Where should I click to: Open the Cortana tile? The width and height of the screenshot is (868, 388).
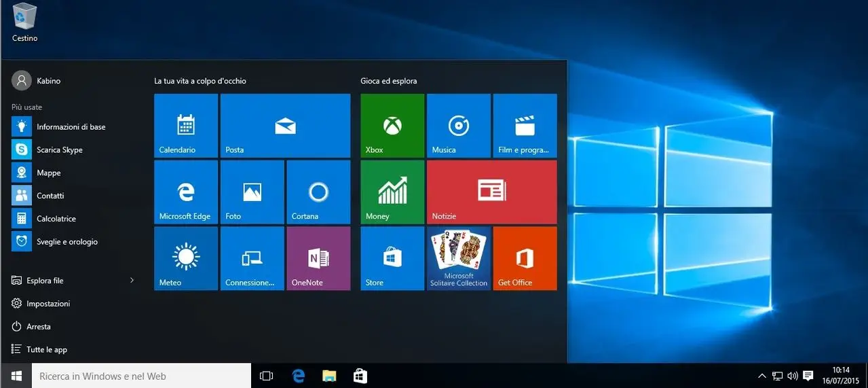coord(318,192)
